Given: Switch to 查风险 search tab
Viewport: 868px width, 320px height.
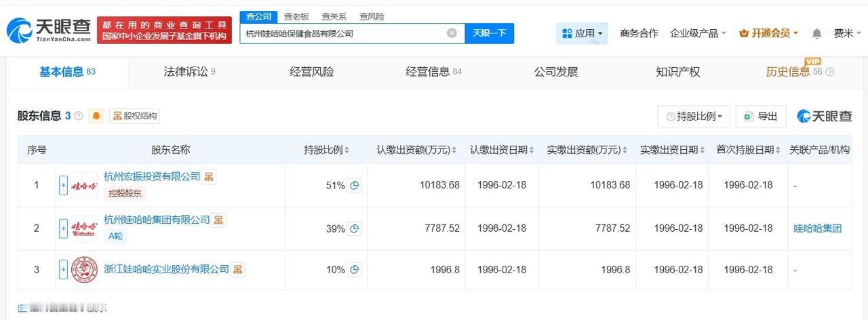Looking at the screenshot, I should coord(372,16).
